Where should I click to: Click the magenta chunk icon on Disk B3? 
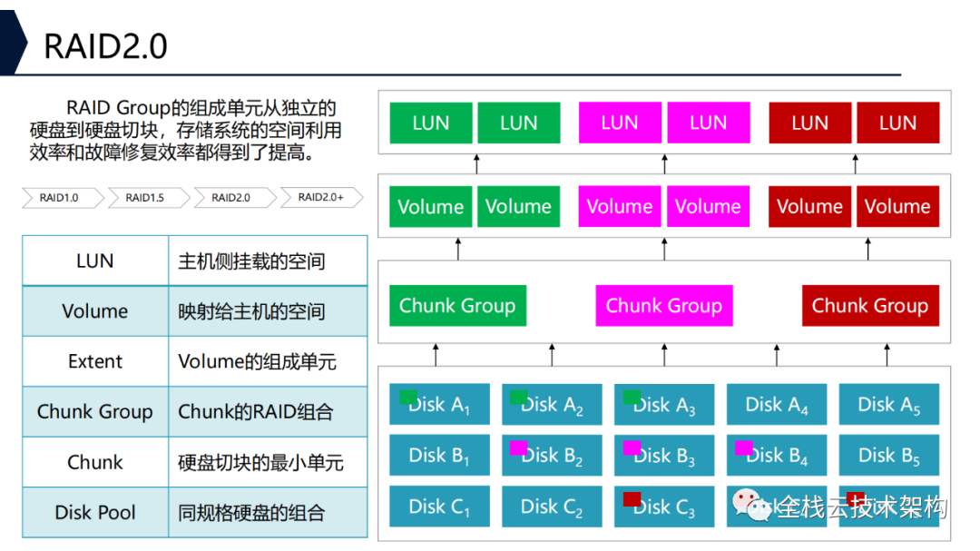pos(632,447)
